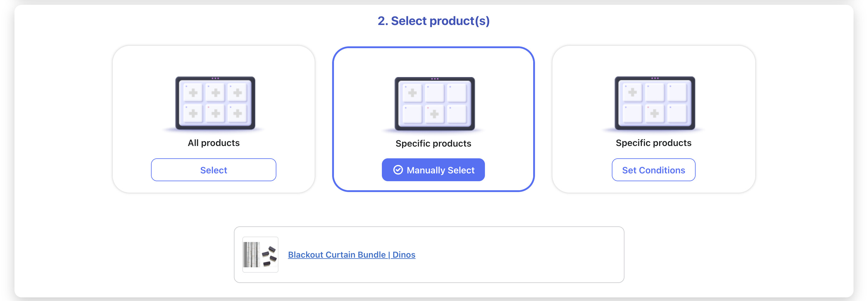The width and height of the screenshot is (868, 301).
Task: Click the All products tablet illustration
Action: [x=215, y=103]
